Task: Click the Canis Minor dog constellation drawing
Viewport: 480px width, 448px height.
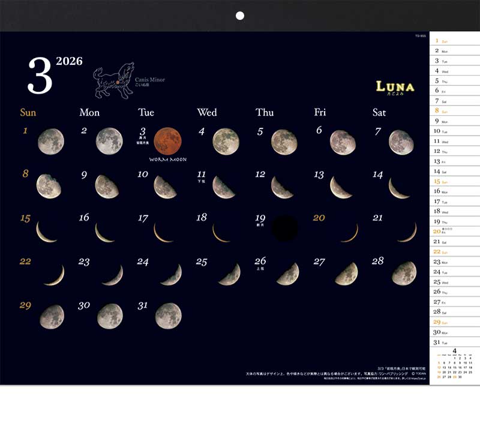Action: point(113,80)
